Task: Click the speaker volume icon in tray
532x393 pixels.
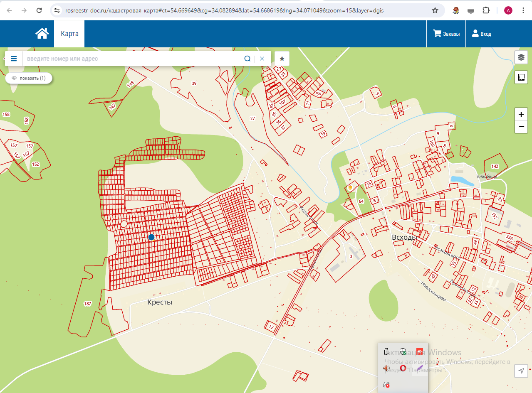Action: point(386,368)
